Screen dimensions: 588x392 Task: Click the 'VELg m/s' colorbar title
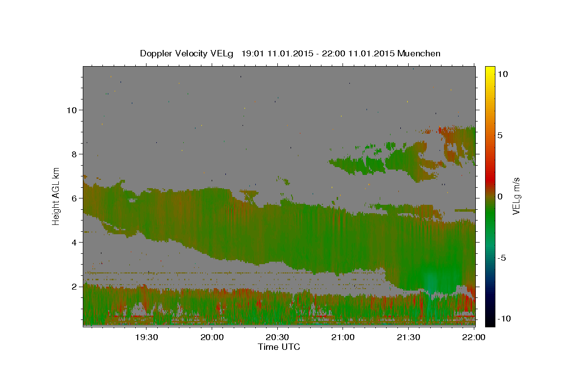point(516,196)
